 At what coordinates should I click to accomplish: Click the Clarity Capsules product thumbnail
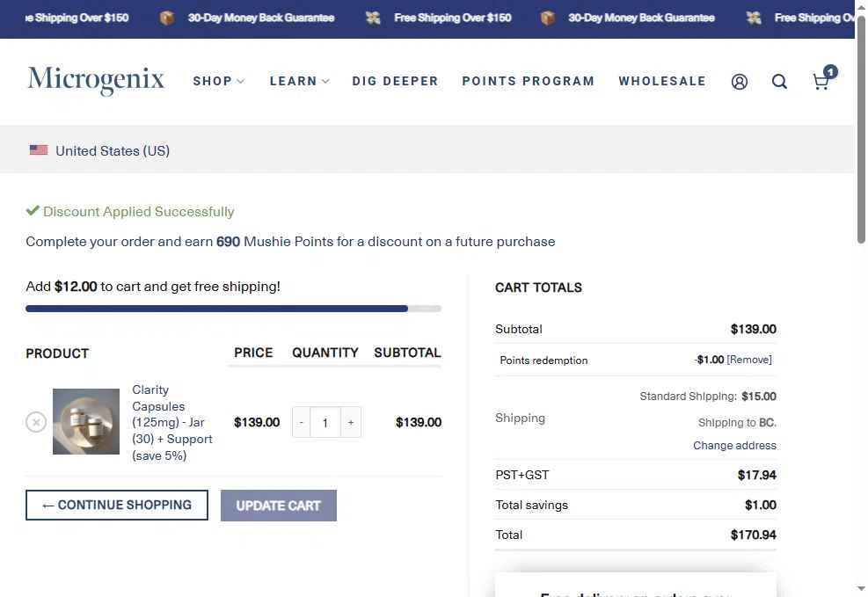click(x=86, y=422)
